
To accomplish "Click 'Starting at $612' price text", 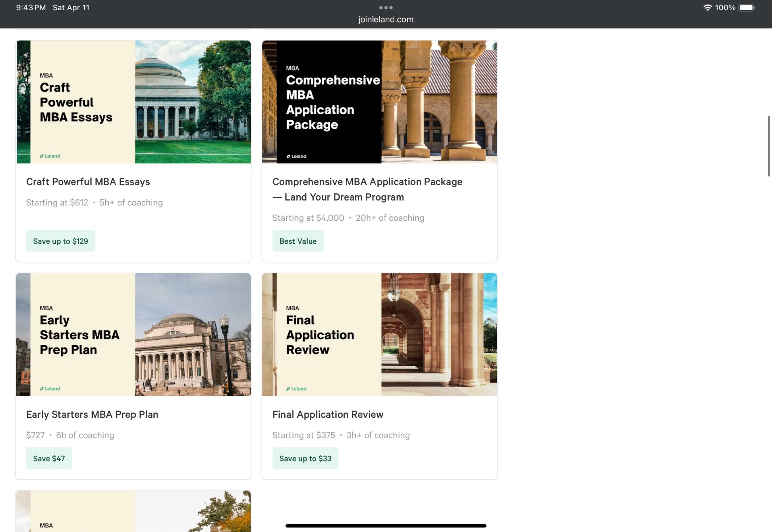I will (x=57, y=202).
